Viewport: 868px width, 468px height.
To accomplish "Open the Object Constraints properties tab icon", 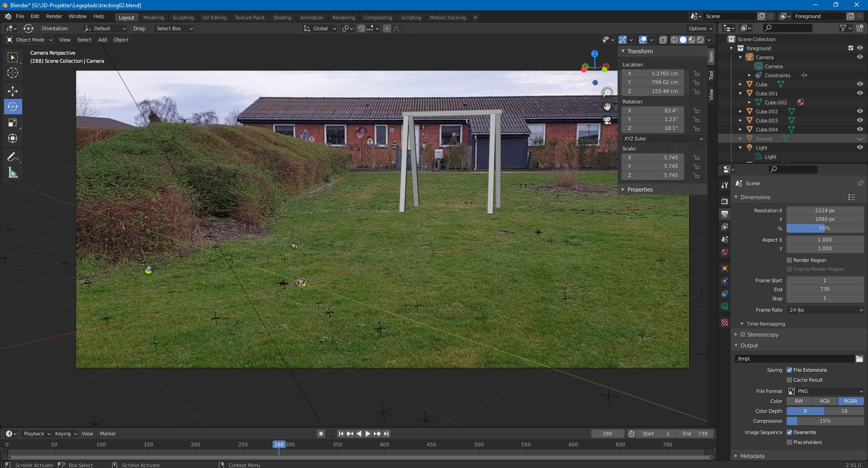I will coord(725,293).
